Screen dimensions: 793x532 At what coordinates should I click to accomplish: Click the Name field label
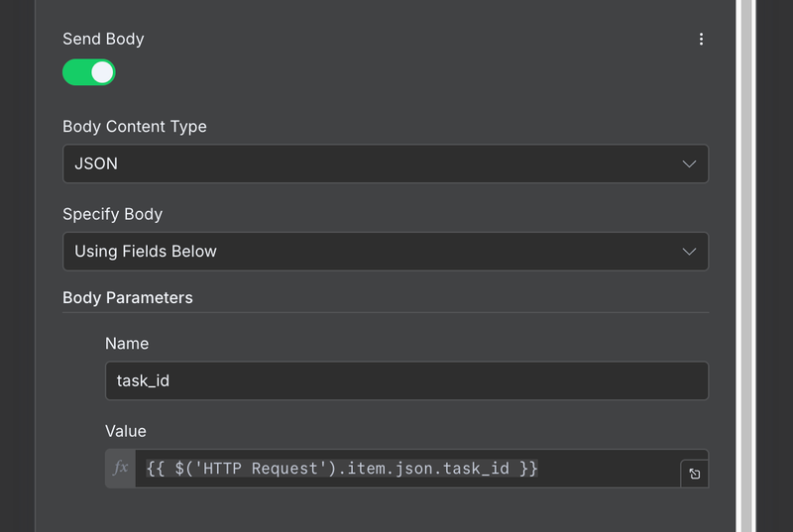(x=127, y=344)
